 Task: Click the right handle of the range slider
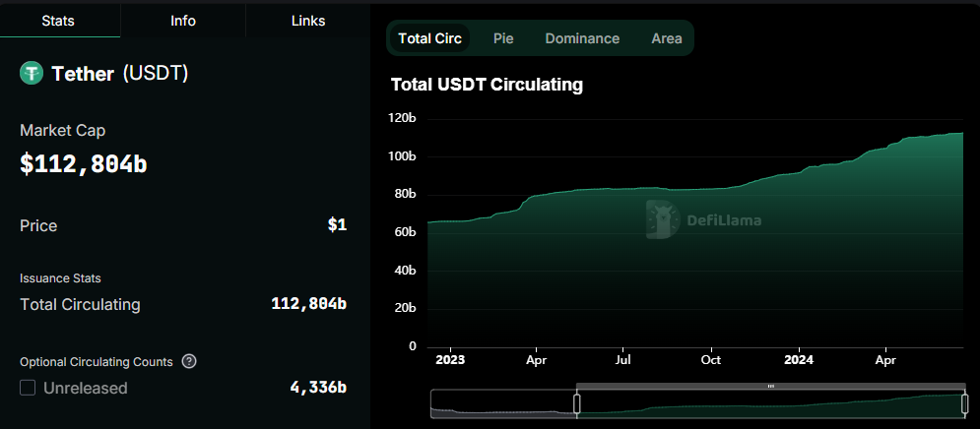(x=964, y=404)
